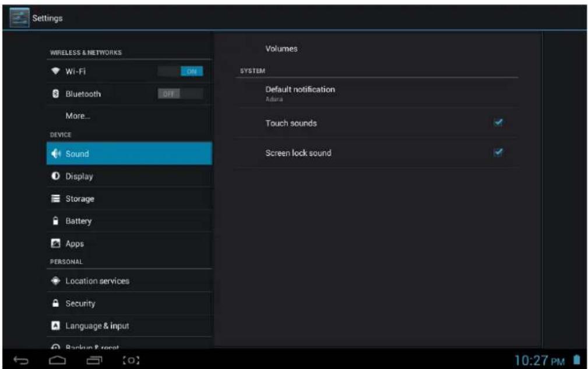Open the Security settings
Viewport: 588px width, 369px height.
(x=129, y=303)
